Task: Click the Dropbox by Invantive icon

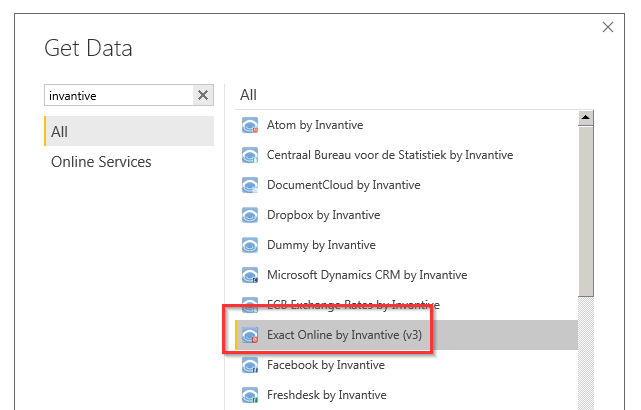Action: 250,215
